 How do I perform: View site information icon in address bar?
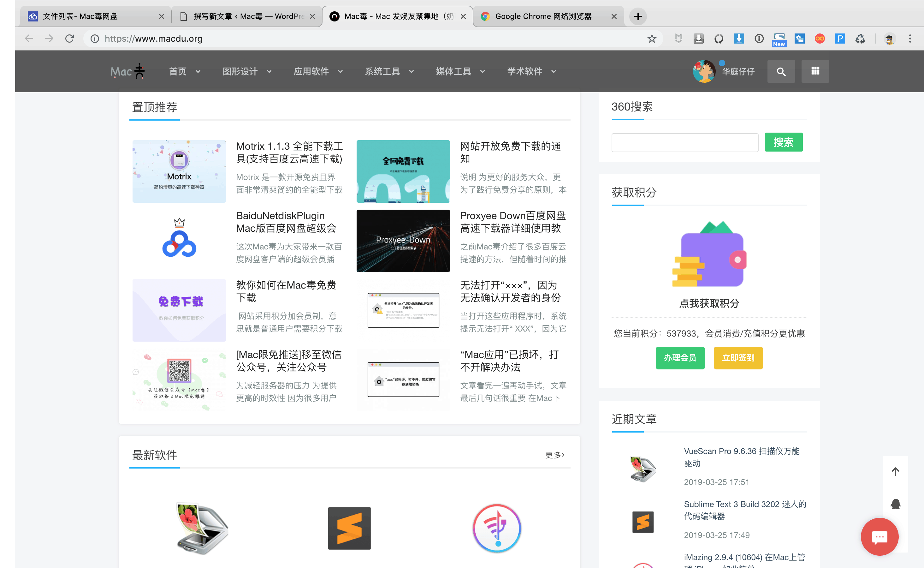95,39
